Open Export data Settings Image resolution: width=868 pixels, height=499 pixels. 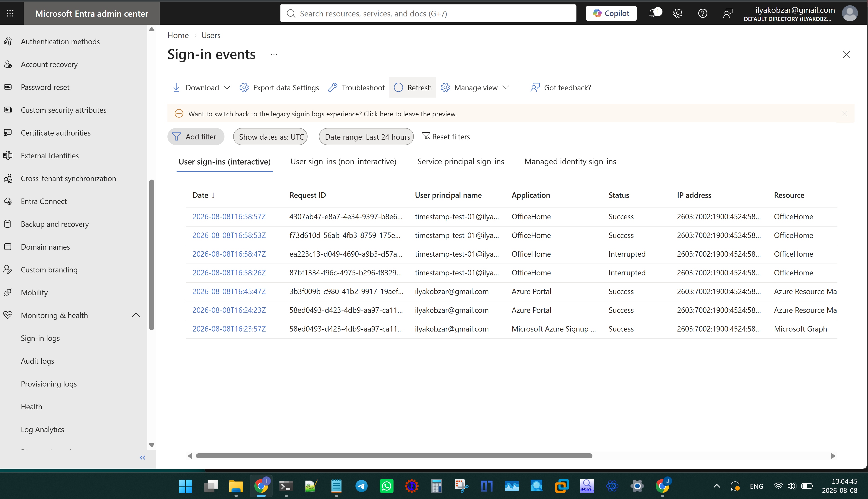coord(279,88)
